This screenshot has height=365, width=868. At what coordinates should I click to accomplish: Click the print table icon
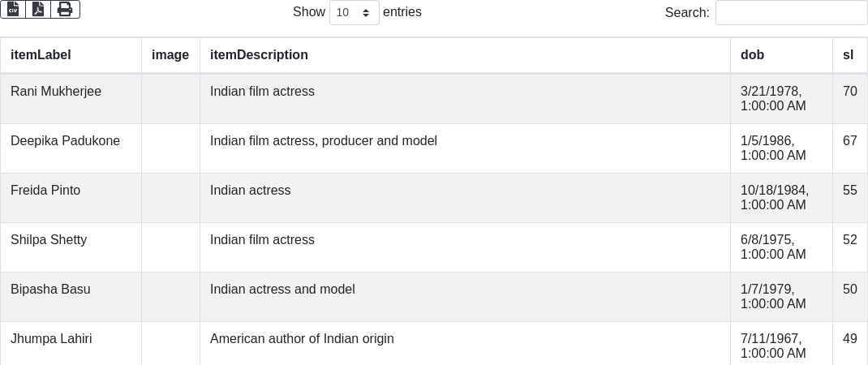click(65, 10)
